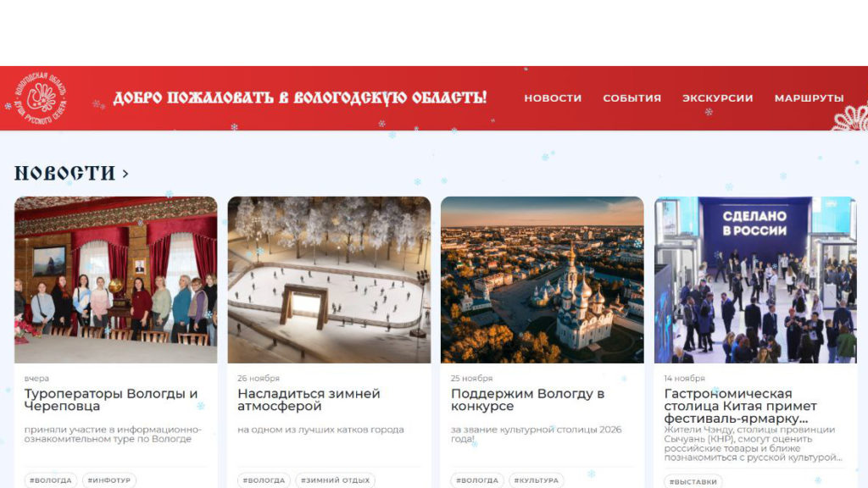
Task: Read 'Гастрономическая столица Китая' article headline
Action: coord(740,406)
